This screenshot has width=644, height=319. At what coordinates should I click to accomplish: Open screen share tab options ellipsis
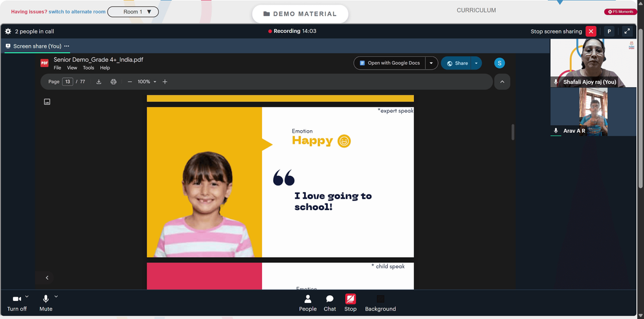click(x=66, y=46)
